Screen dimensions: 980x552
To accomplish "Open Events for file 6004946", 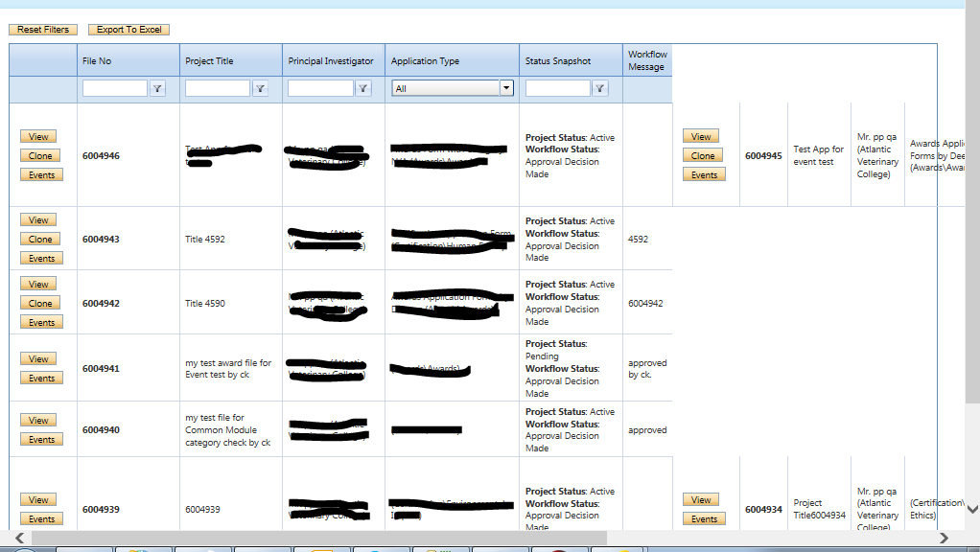I will [42, 174].
